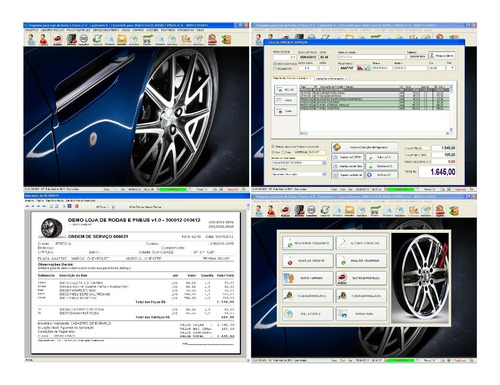Image resolution: width=500 pixels, height=385 pixels.
Task: Toggle the checked checkbox under order number field
Action: pyautogui.click(x=275, y=63)
